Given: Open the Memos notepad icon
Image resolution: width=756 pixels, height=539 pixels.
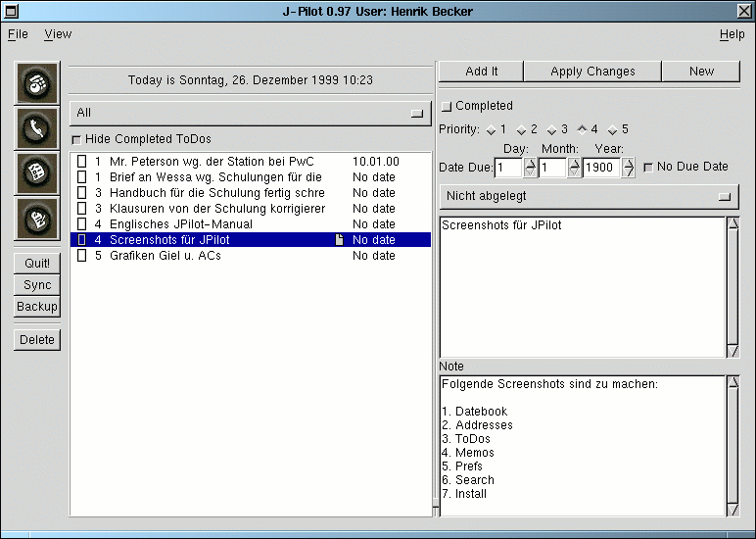Looking at the screenshot, I should 37,218.
